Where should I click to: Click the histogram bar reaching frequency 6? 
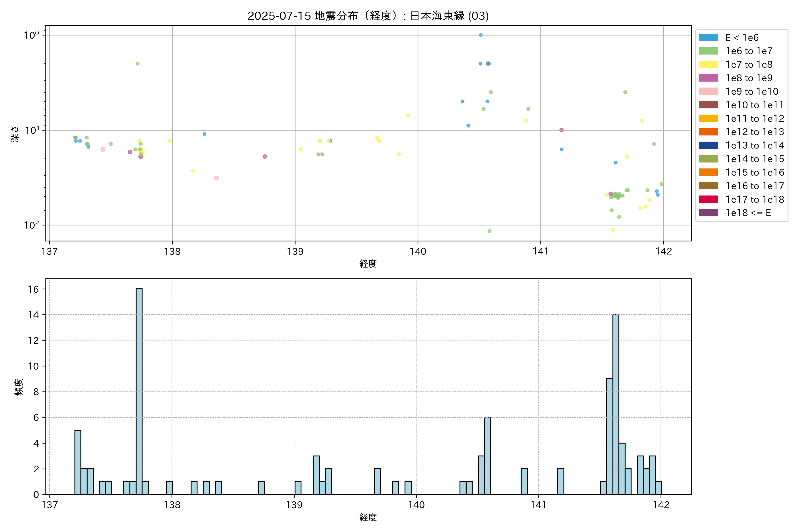(x=487, y=455)
